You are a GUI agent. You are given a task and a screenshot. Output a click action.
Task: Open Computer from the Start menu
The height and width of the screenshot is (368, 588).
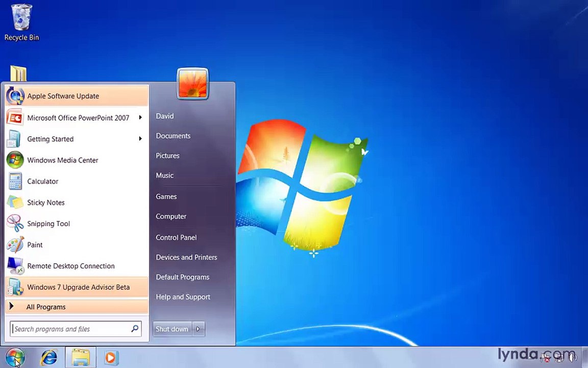pyautogui.click(x=171, y=216)
